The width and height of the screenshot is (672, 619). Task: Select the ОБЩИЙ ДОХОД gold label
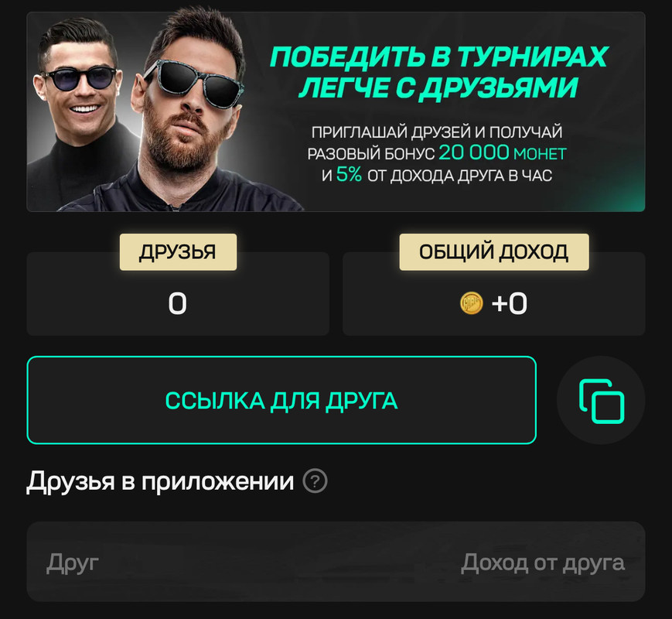[x=493, y=252]
